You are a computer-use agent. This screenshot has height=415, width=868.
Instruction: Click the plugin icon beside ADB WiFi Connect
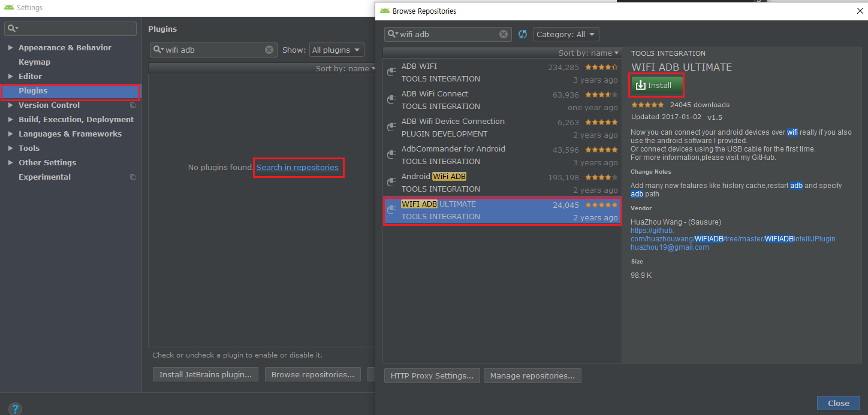(391, 99)
